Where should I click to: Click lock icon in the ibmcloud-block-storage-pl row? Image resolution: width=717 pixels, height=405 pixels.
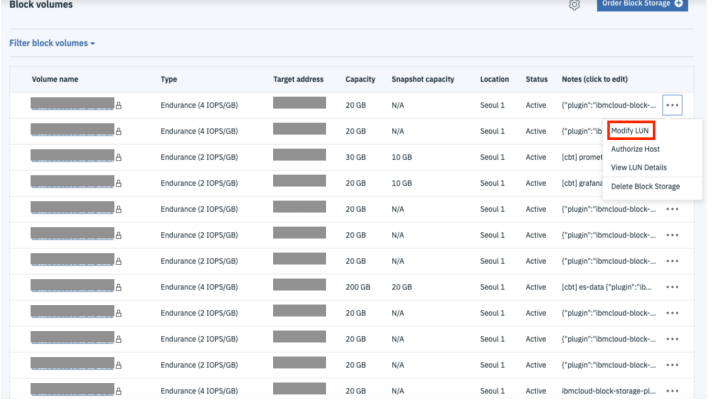[x=119, y=391]
